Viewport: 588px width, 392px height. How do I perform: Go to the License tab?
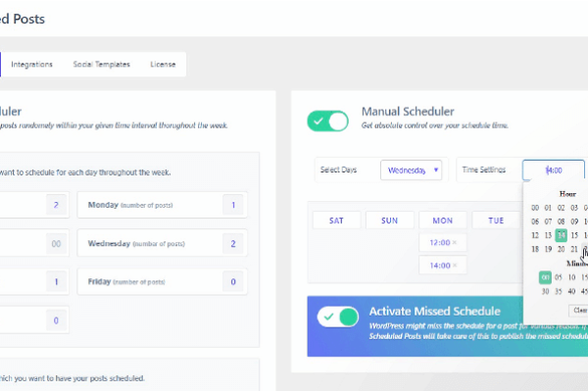tap(163, 65)
